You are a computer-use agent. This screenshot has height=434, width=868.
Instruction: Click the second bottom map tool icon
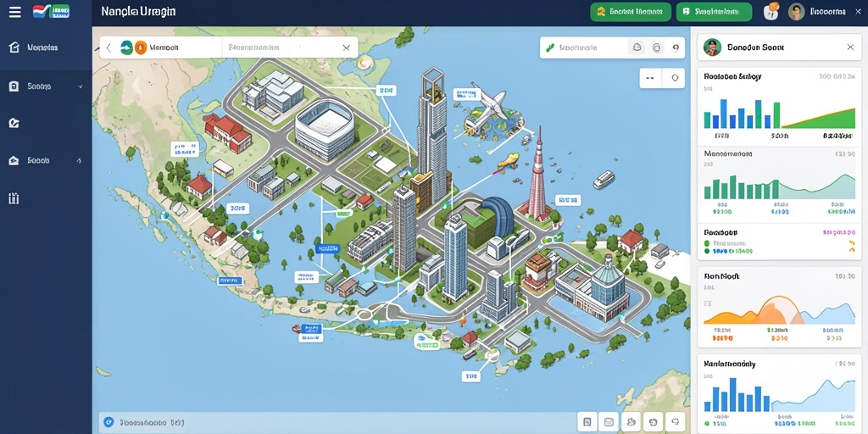coord(609,422)
